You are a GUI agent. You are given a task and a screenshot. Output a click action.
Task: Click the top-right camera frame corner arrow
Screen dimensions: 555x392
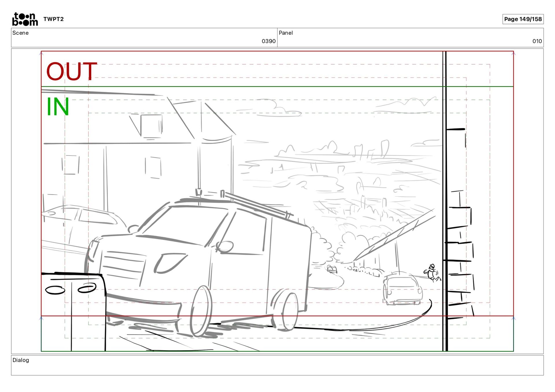[513, 53]
